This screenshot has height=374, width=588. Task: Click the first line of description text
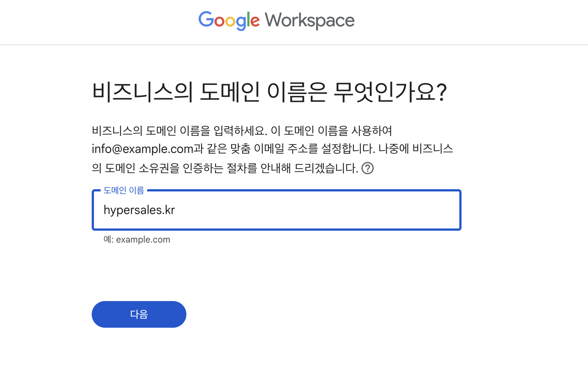[242, 130]
